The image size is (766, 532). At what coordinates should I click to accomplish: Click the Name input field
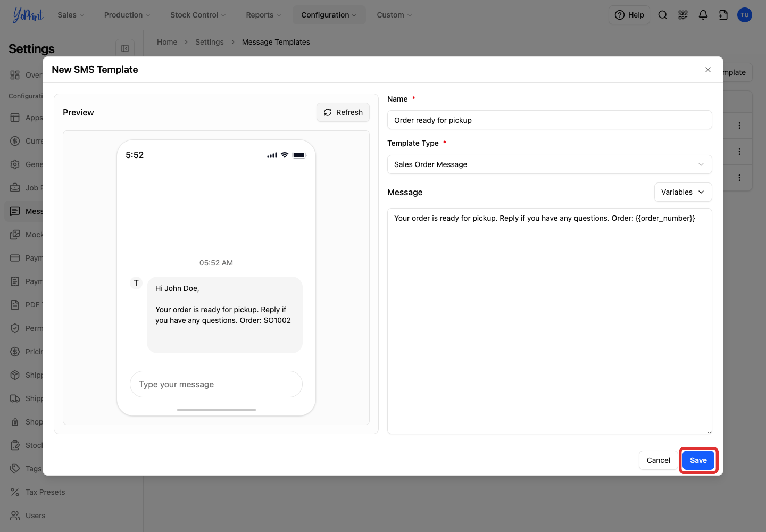pyautogui.click(x=549, y=120)
